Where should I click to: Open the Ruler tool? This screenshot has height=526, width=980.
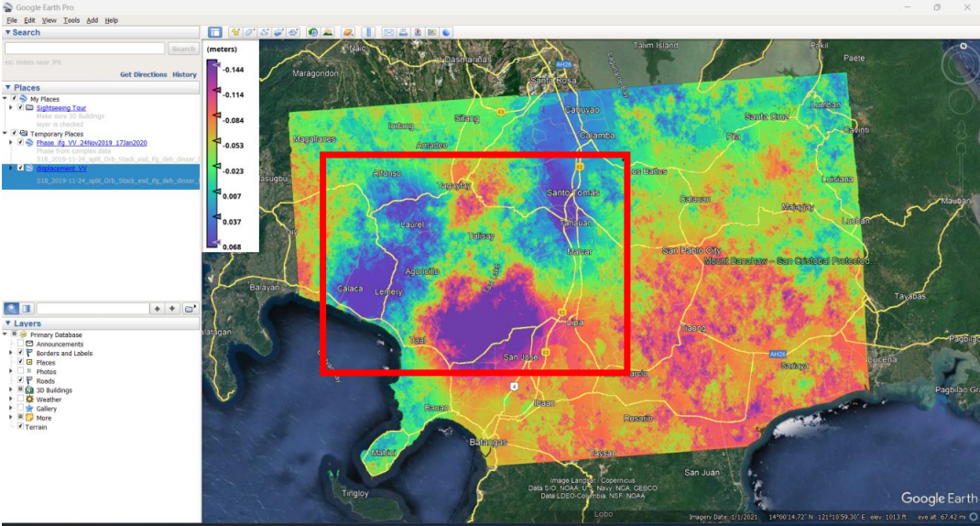[x=369, y=32]
